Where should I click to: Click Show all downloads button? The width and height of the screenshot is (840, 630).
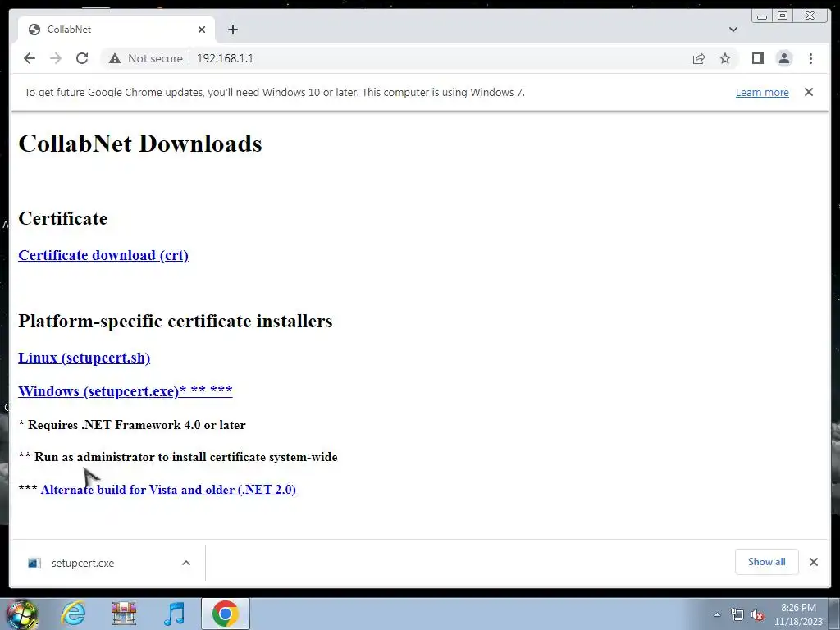767,562
